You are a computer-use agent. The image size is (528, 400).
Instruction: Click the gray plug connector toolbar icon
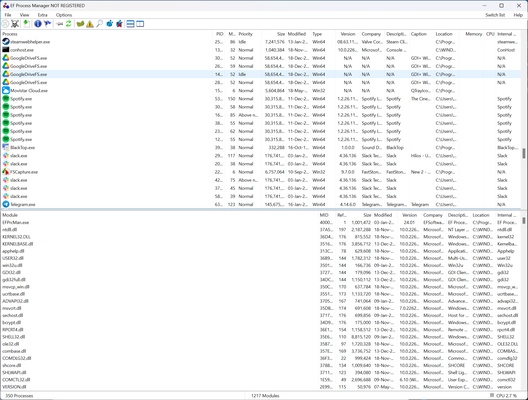tap(59, 24)
